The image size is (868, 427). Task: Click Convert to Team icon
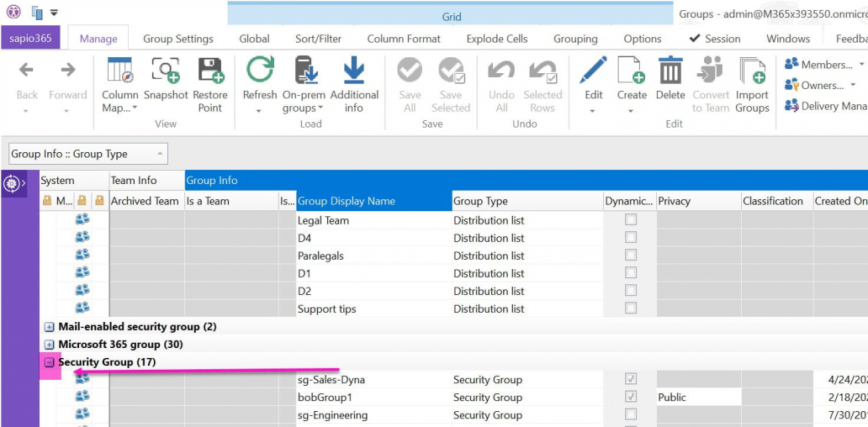(x=710, y=70)
